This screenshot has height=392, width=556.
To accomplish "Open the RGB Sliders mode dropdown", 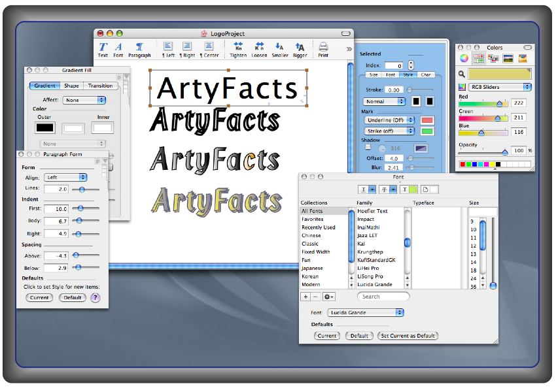I will point(500,87).
